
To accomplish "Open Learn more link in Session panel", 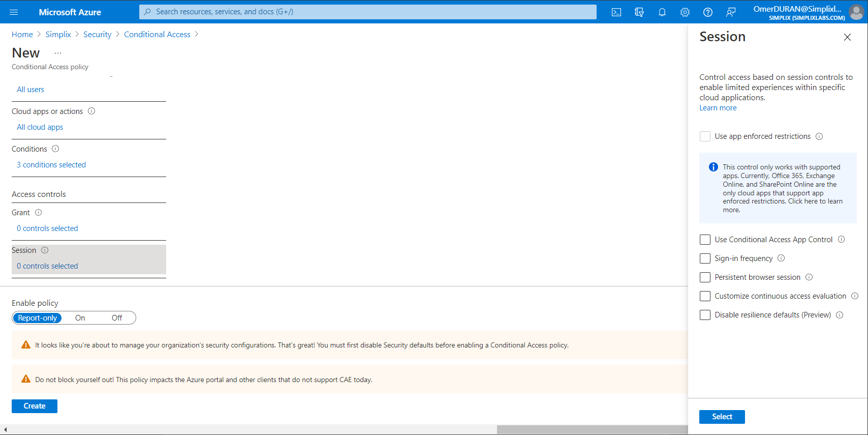I will click(718, 108).
